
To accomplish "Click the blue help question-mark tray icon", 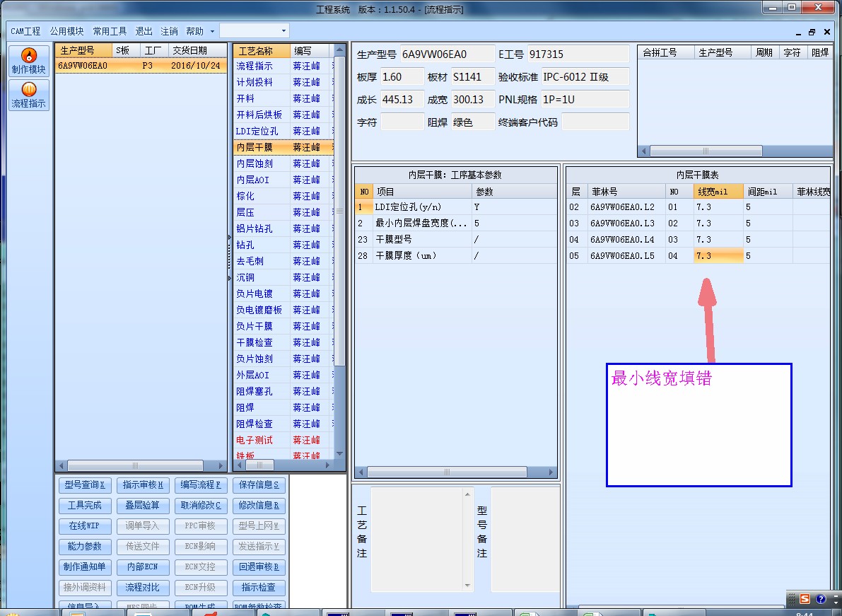I will pos(821,599).
